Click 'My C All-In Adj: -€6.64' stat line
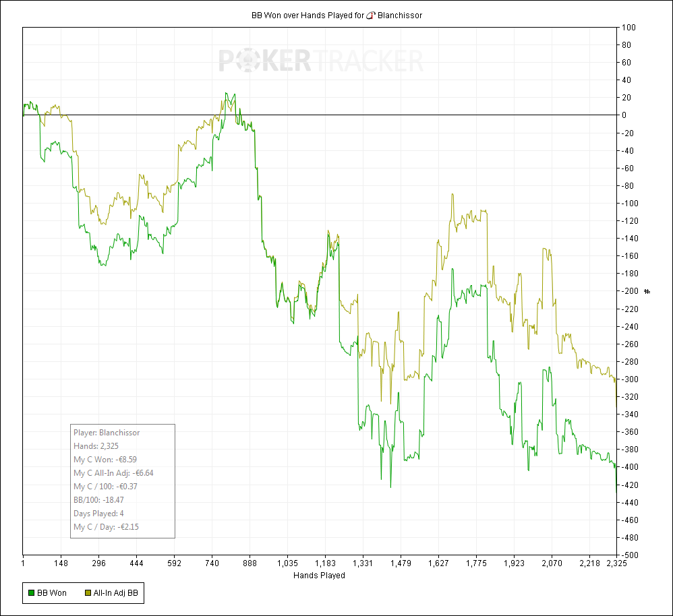673x616 pixels. coord(113,472)
